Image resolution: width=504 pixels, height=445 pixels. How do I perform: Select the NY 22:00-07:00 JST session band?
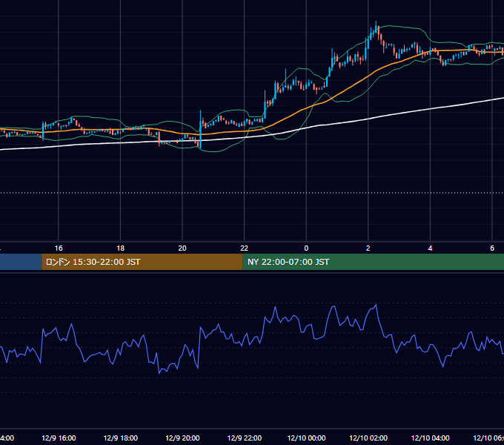373,262
